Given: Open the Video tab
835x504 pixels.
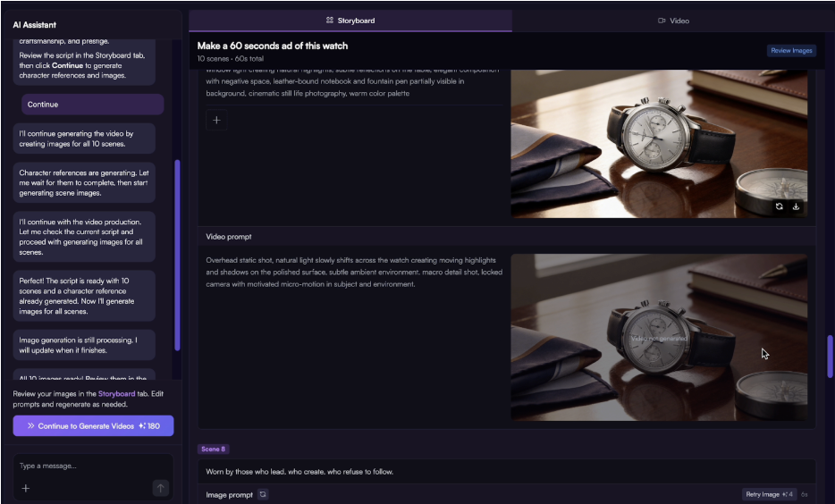Looking at the screenshot, I should point(673,21).
